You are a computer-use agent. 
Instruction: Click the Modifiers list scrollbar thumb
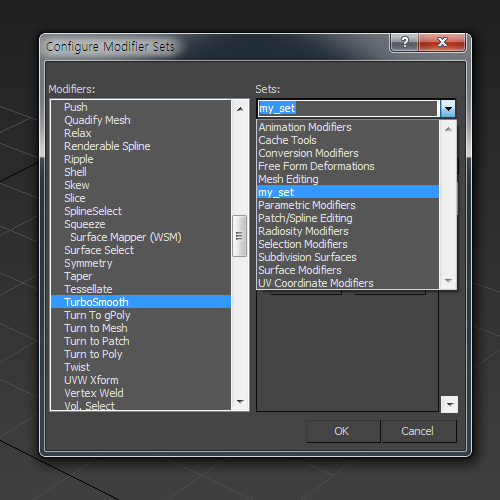239,236
